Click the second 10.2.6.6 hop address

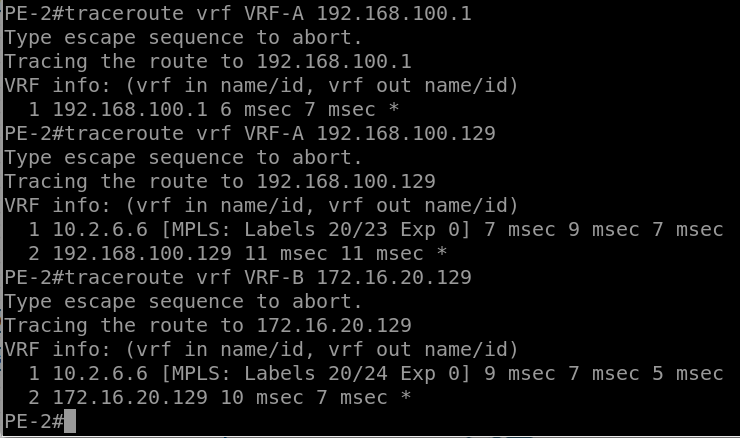[100, 373]
